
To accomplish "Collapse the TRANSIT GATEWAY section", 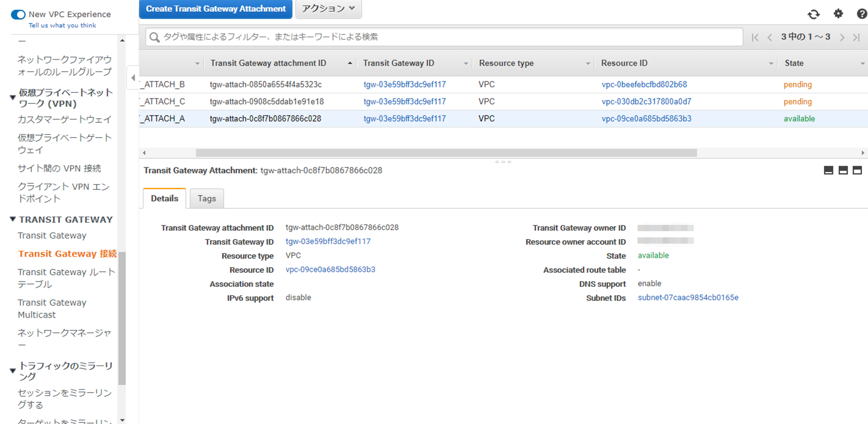I will pyautogui.click(x=13, y=219).
